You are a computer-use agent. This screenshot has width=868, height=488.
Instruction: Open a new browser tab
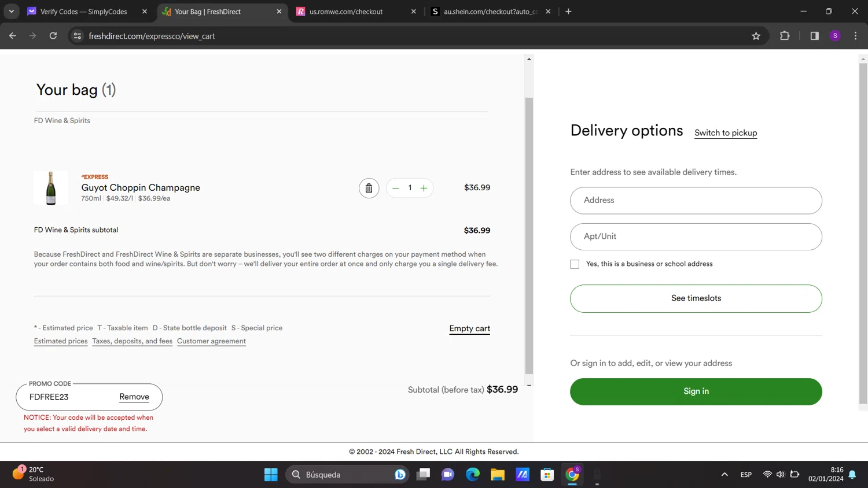pyautogui.click(x=568, y=12)
